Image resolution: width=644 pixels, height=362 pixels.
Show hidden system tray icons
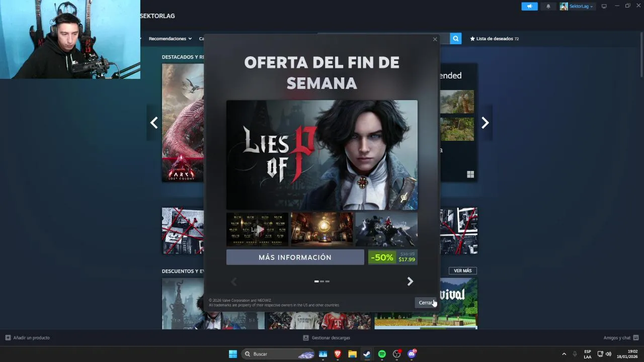564,354
